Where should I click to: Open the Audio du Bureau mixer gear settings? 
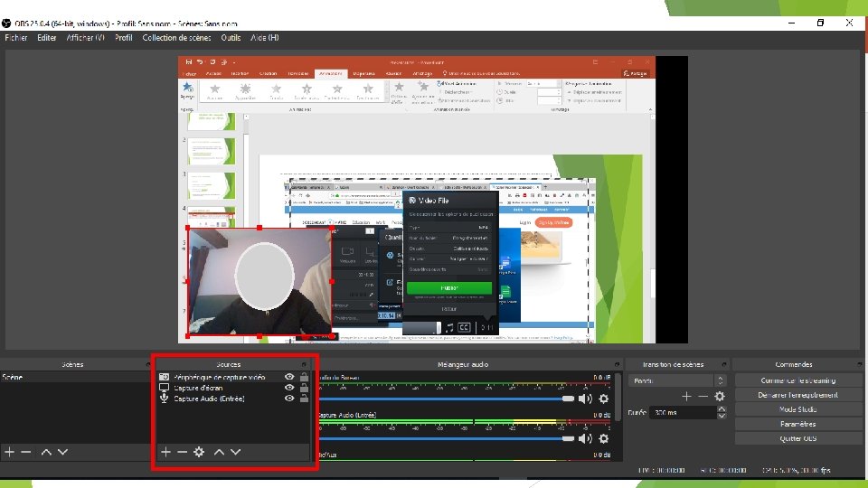tap(604, 399)
